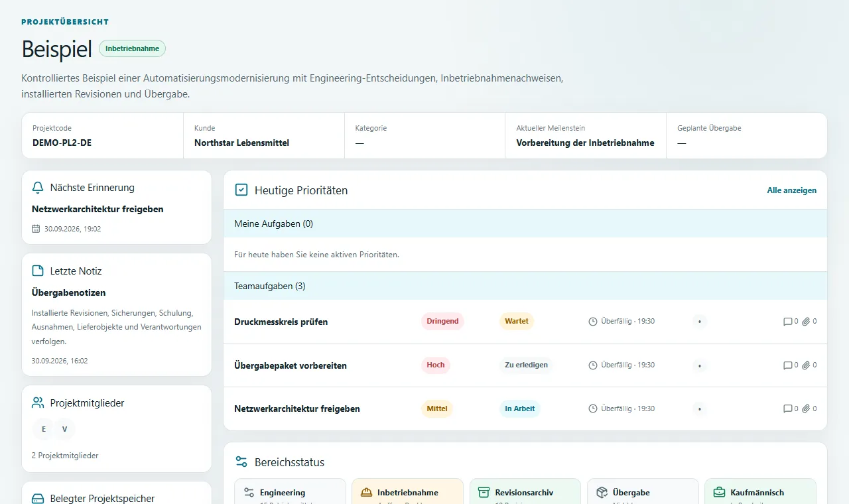
Task: Click the assignee dot in the Netzwerkarchitektur freigeben task row
Action: click(700, 409)
